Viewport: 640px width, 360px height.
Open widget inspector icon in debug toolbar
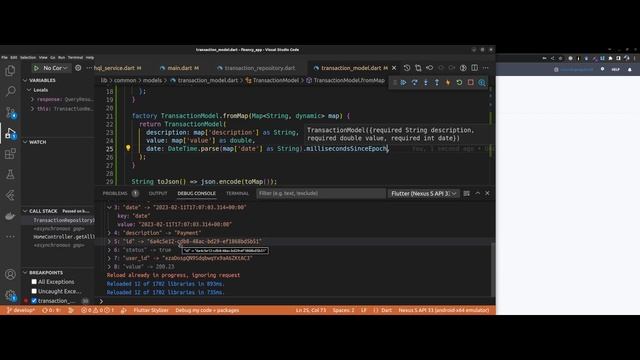pos(482,82)
